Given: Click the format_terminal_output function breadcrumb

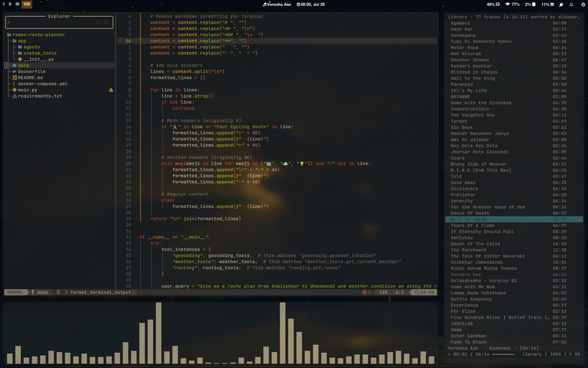Looking at the screenshot, I should (x=97, y=292).
